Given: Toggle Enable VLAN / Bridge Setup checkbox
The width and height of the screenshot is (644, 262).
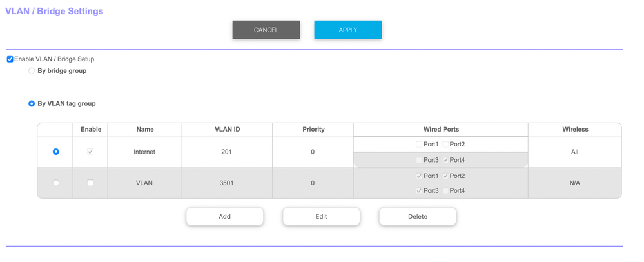Looking at the screenshot, I should coord(10,59).
